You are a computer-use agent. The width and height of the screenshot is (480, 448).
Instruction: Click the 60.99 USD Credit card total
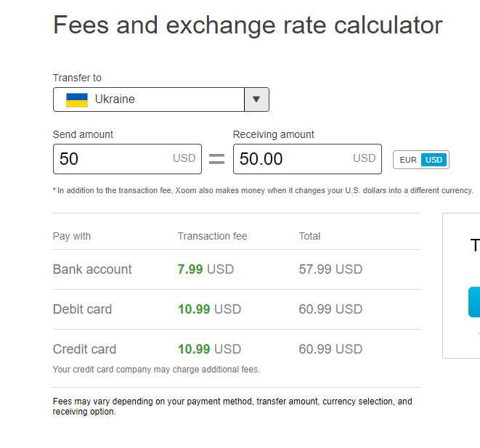coord(330,349)
